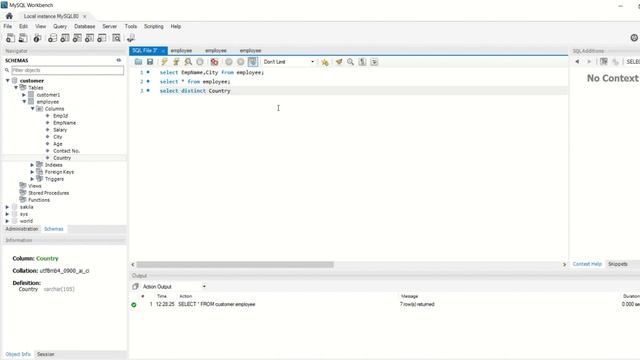Toggle continue-on-error execution mode
Screen dimensions: 640x360
coord(214,62)
